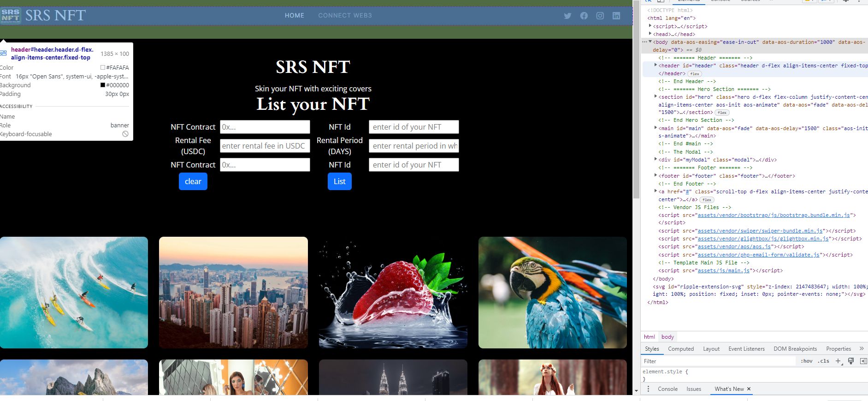Click the flex badge next to header node
The image size is (868, 401).
click(695, 74)
